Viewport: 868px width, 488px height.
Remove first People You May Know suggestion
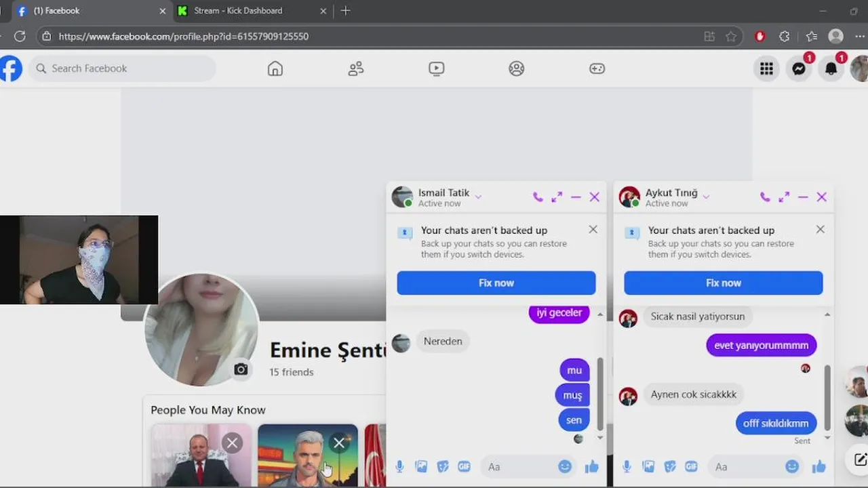coord(232,443)
